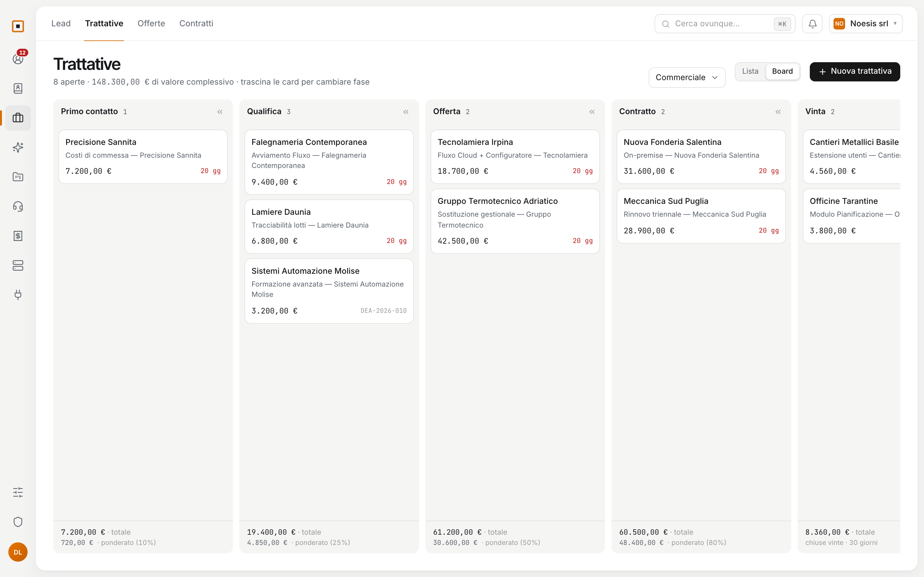Screen dimensions: 924x577
Task: Open the headset support icon in sidebar
Action: pos(18,206)
